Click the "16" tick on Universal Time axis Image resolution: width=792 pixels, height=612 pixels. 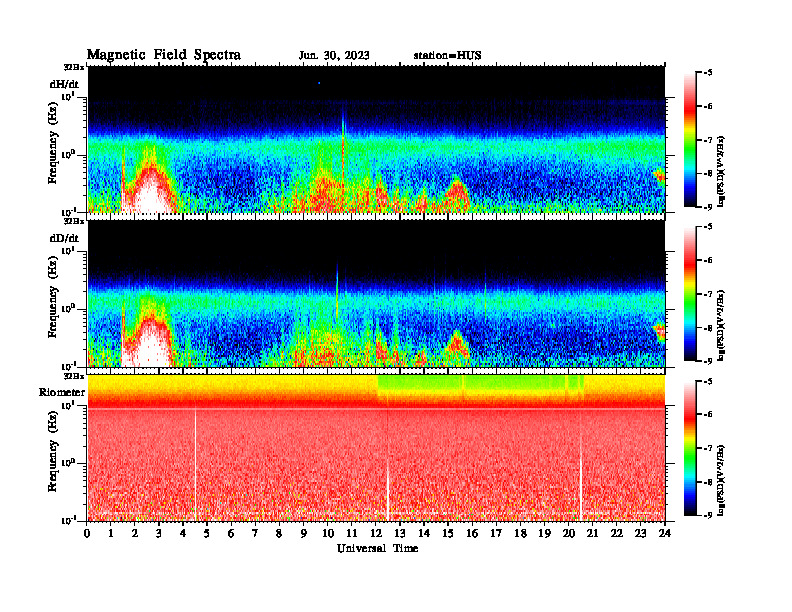(x=472, y=534)
